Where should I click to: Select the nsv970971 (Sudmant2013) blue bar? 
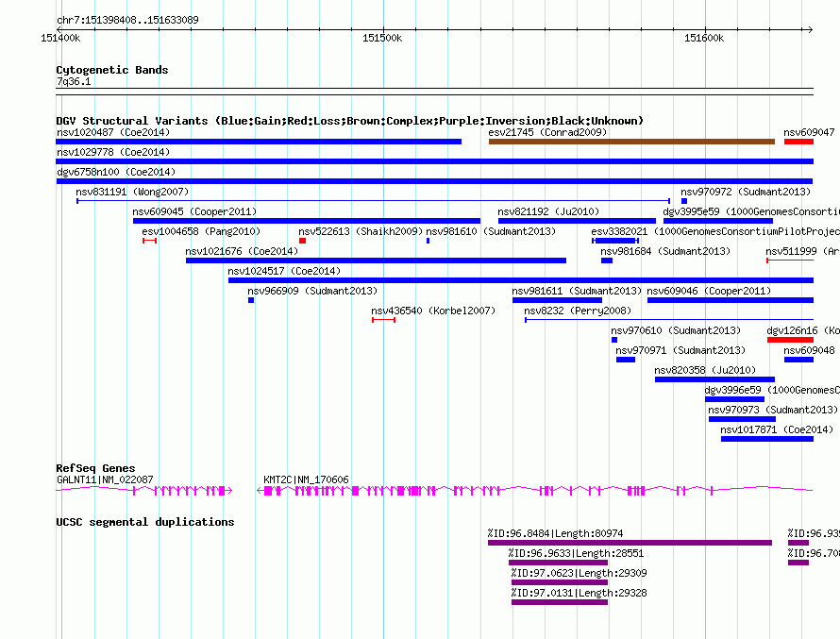click(625, 360)
